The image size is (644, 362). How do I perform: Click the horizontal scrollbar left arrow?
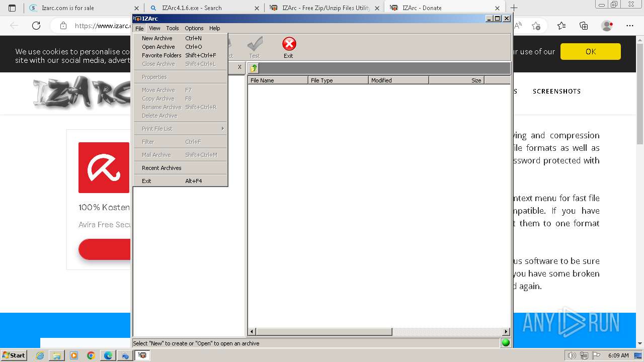point(252,331)
